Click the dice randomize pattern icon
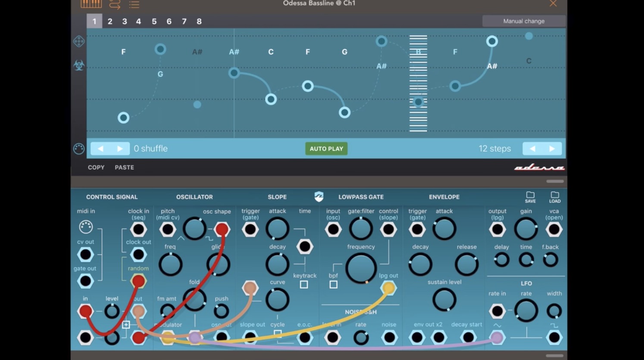Image resolution: width=644 pixels, height=360 pixels. pyautogui.click(x=79, y=41)
